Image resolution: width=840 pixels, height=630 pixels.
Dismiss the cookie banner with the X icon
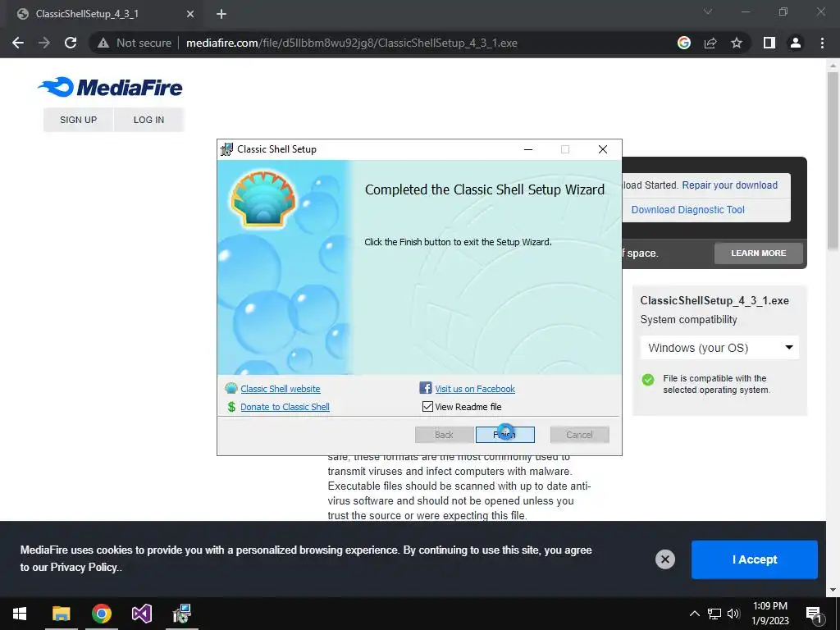coord(665,559)
